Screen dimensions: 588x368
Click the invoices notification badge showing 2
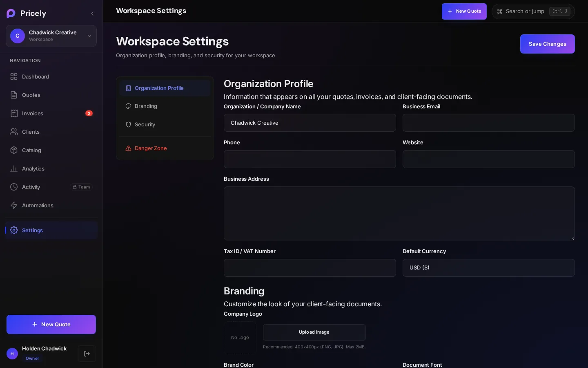click(x=89, y=113)
